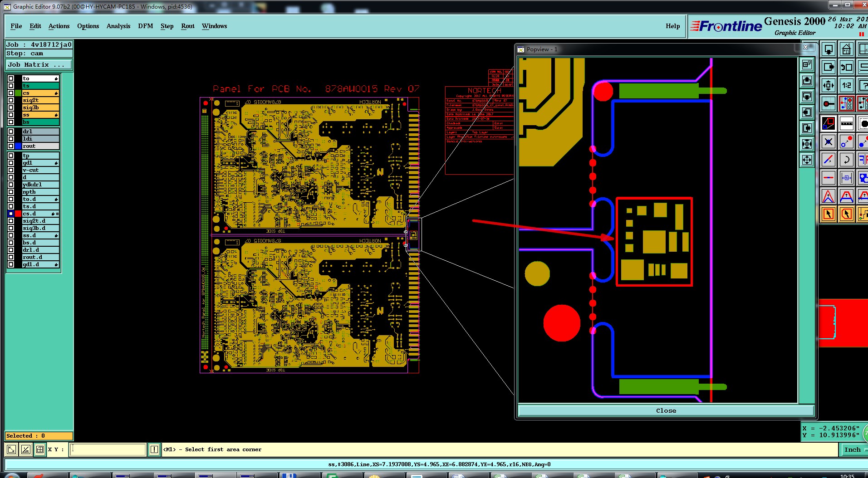Viewport: 868px width, 478px height.
Task: Select the arrow feature selection tool
Action: [828, 214]
